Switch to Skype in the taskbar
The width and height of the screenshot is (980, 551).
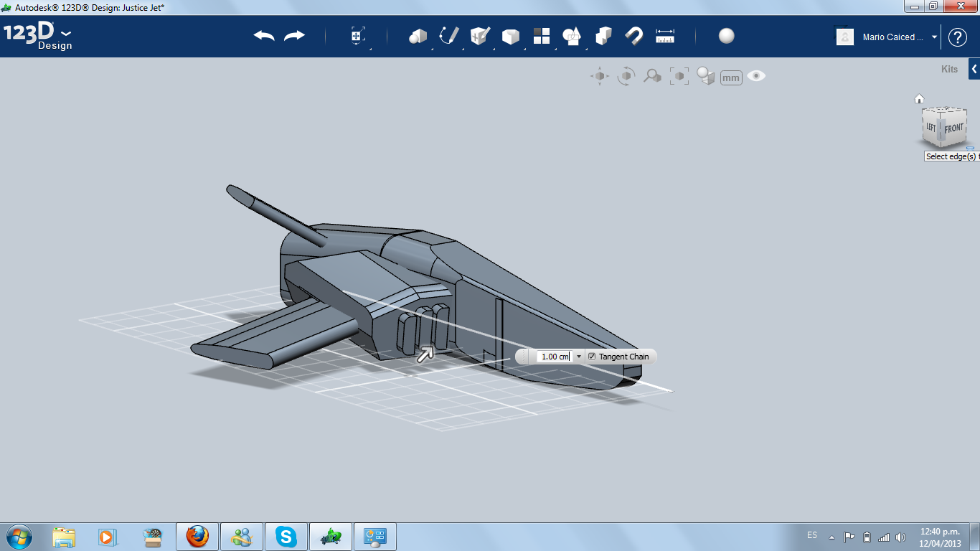click(x=286, y=537)
